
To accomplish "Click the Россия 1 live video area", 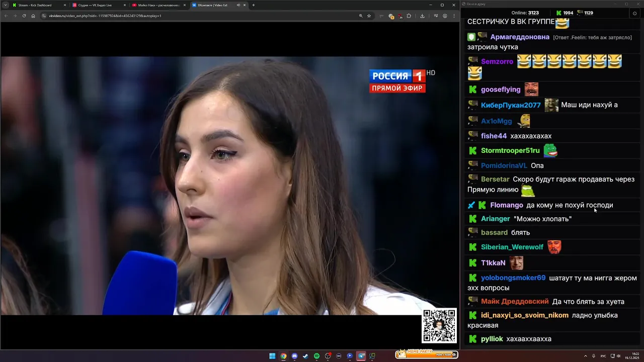I will [x=229, y=186].
